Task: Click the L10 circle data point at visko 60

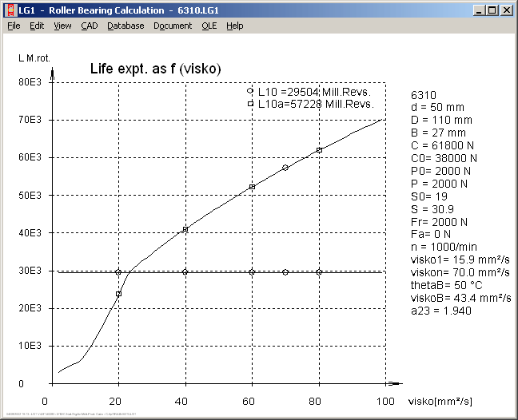Action: coord(253,272)
